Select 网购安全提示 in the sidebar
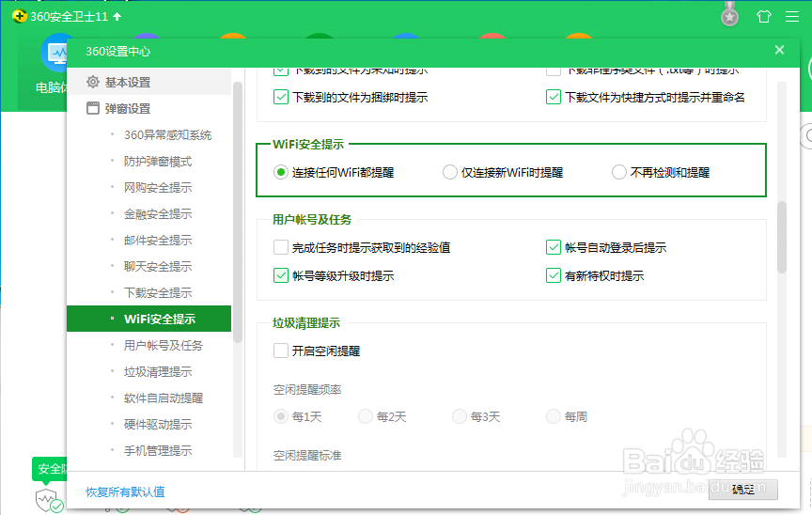This screenshot has width=812, height=515. coord(158,188)
